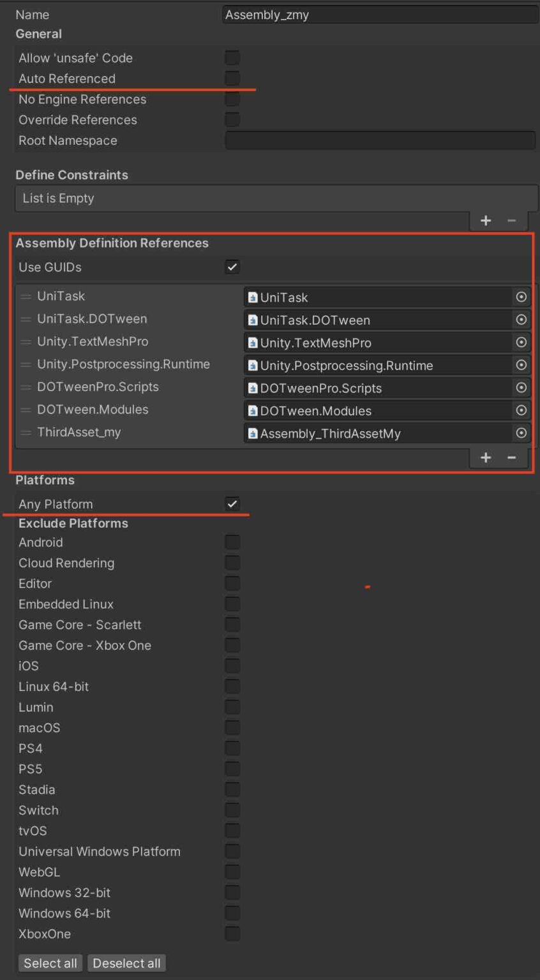Viewport: 540px width, 980px height.
Task: Check the Android exclude platform box
Action: coord(232,542)
